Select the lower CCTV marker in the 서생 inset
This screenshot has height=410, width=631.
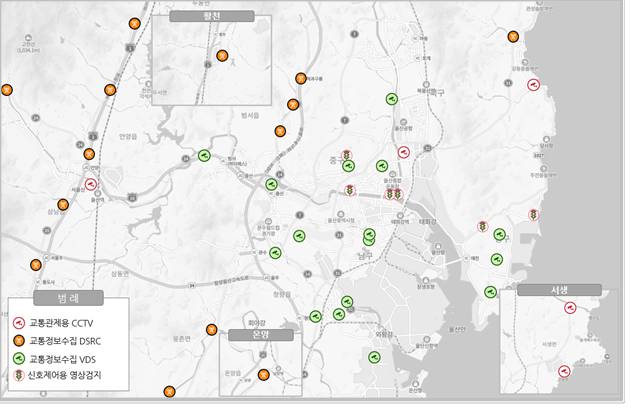[564, 371]
